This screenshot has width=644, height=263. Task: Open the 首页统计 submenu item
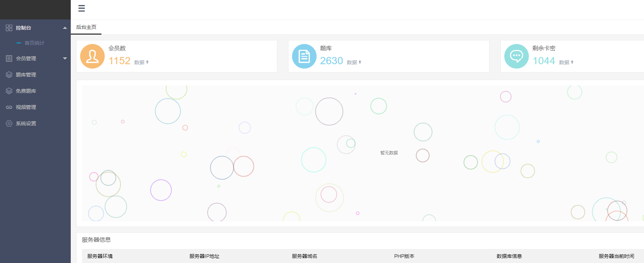[35, 43]
